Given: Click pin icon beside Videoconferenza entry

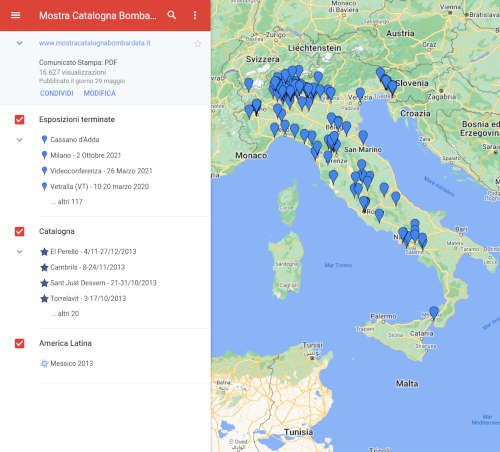Looking at the screenshot, I should click(44, 171).
